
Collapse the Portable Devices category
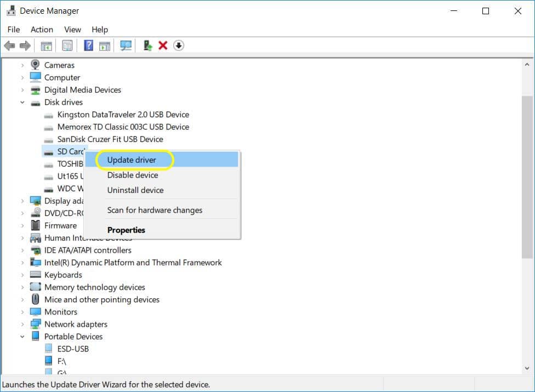(22, 337)
